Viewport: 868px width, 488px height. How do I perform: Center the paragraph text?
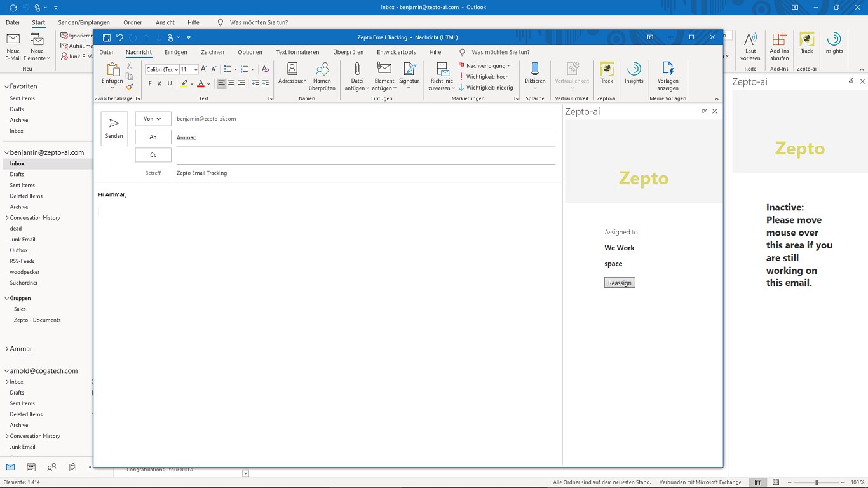click(231, 84)
